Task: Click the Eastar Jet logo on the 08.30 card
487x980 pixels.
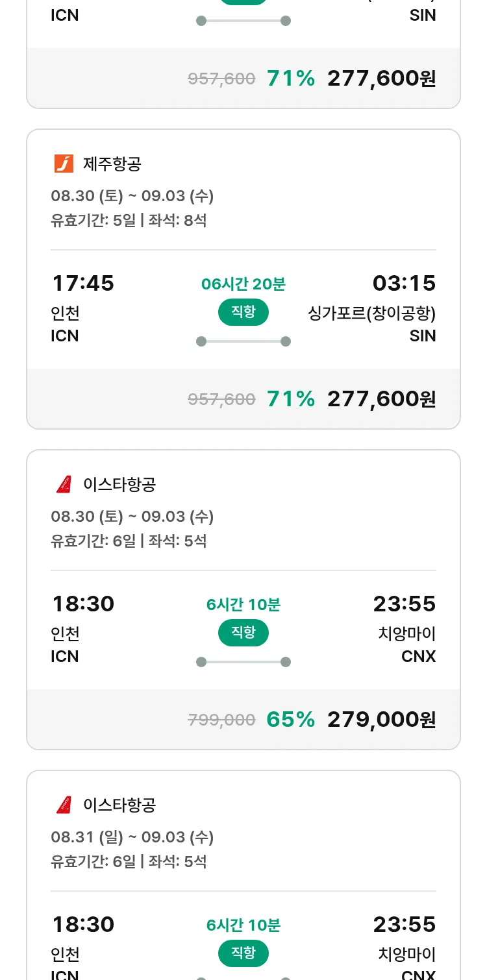Action: [64, 485]
